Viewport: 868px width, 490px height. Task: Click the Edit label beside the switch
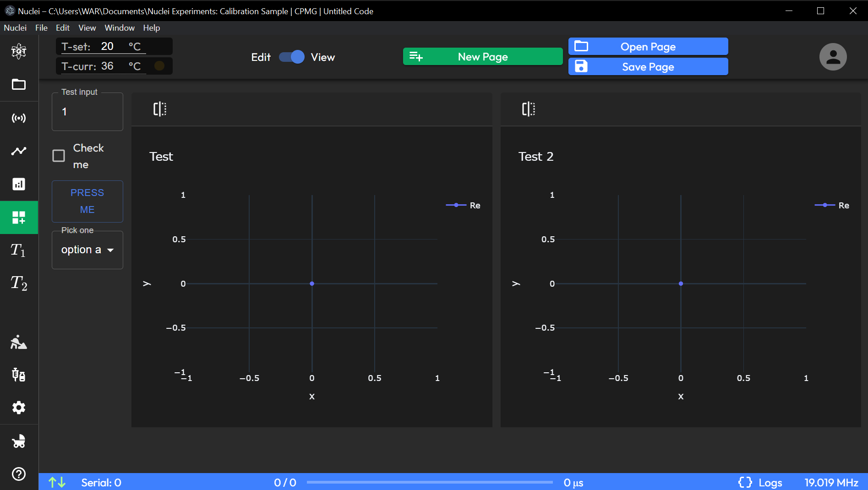(x=261, y=57)
